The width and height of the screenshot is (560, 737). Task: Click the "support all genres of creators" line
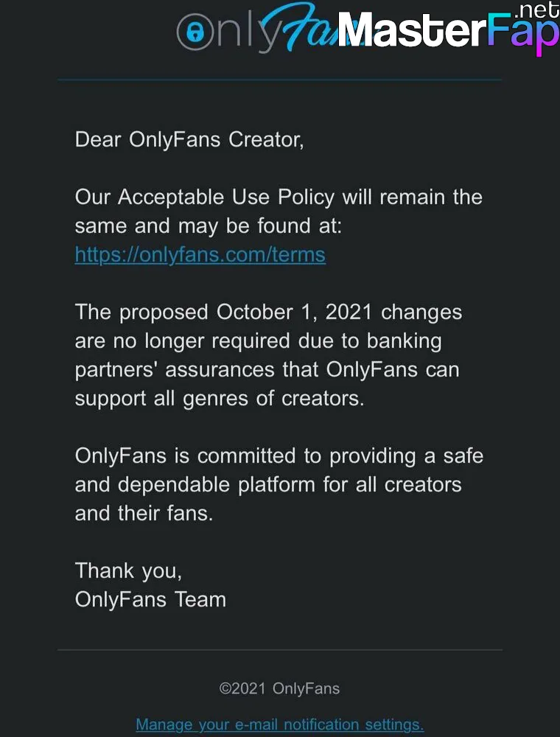point(220,399)
